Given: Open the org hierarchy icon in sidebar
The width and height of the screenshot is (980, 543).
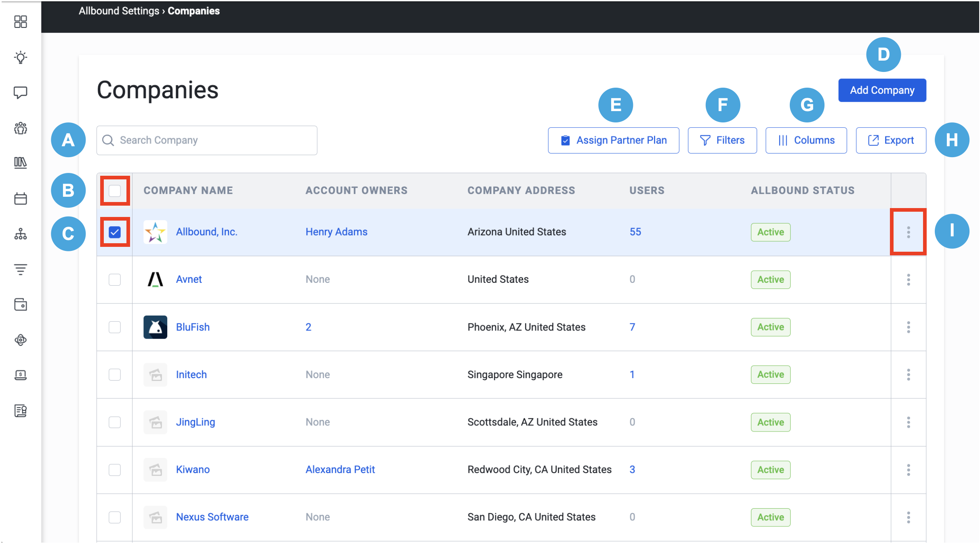Looking at the screenshot, I should pyautogui.click(x=20, y=234).
